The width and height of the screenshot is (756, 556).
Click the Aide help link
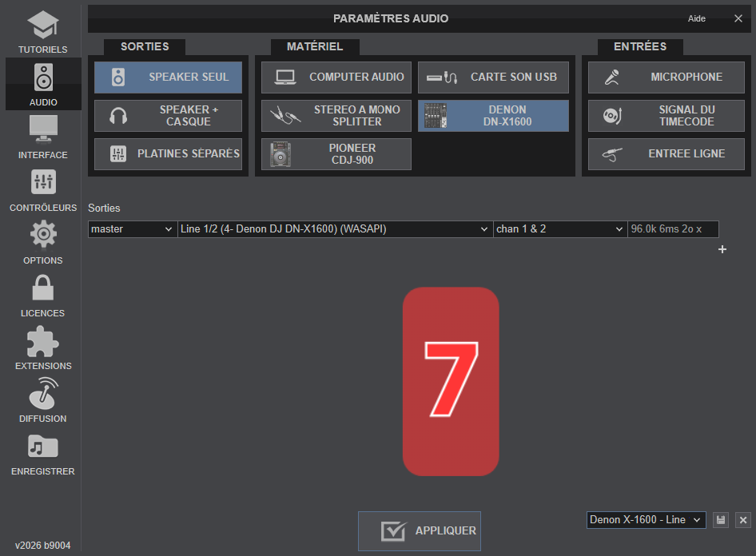[697, 18]
